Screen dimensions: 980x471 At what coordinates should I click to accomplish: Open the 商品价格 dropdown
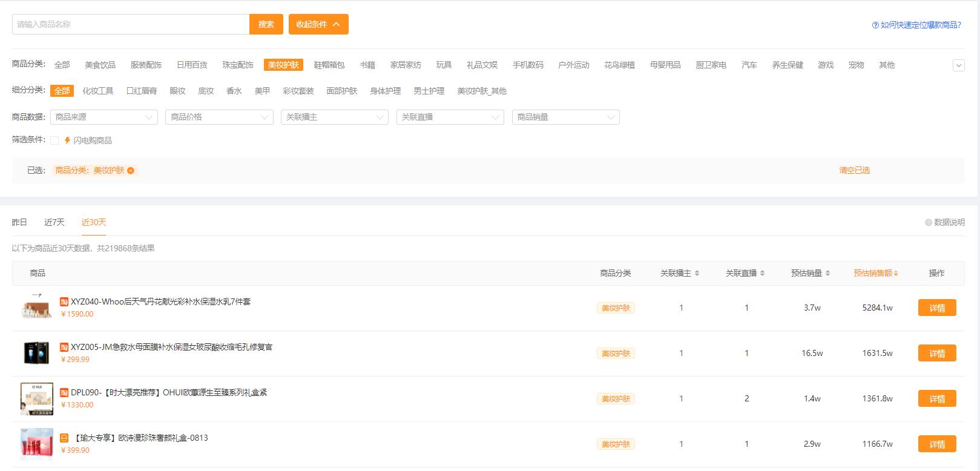click(x=219, y=117)
